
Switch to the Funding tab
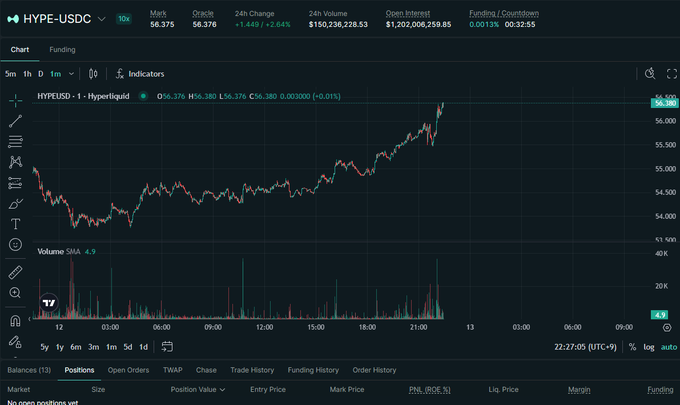62,49
